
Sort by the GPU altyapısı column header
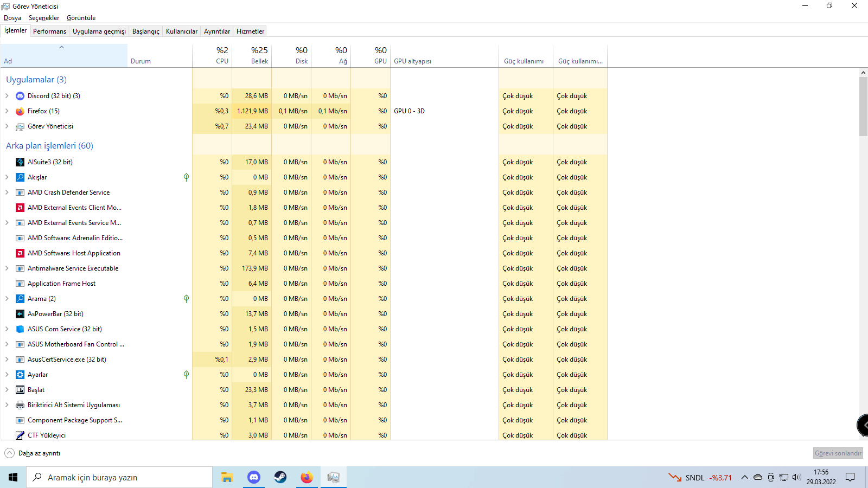pyautogui.click(x=445, y=55)
